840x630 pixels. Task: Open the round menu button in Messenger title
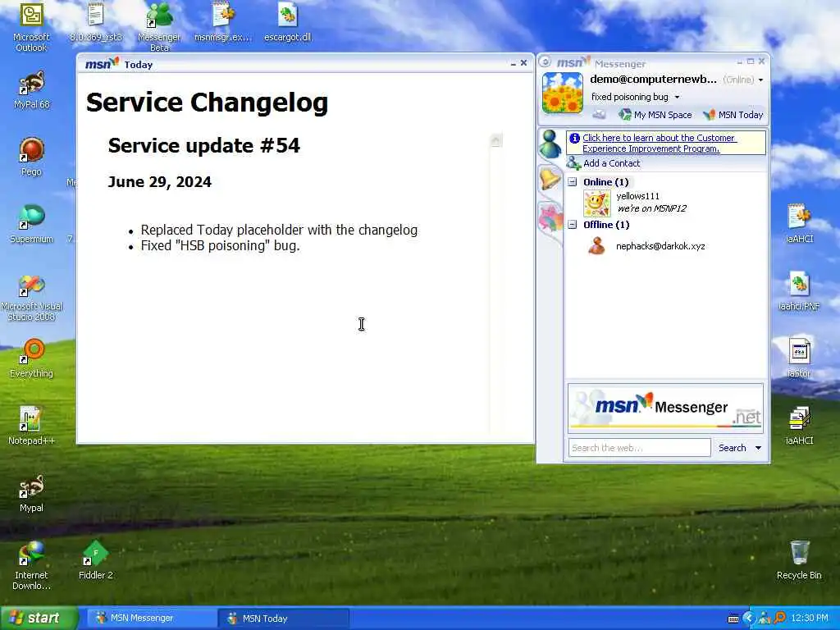(x=546, y=62)
